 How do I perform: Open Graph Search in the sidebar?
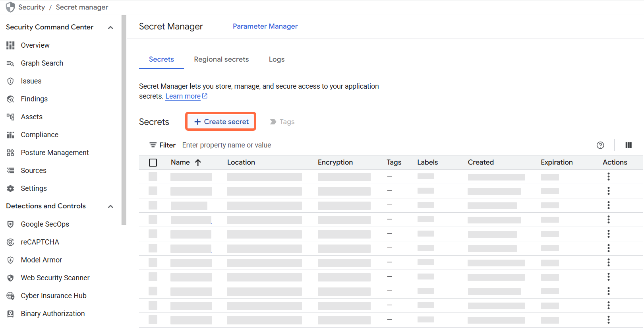42,63
